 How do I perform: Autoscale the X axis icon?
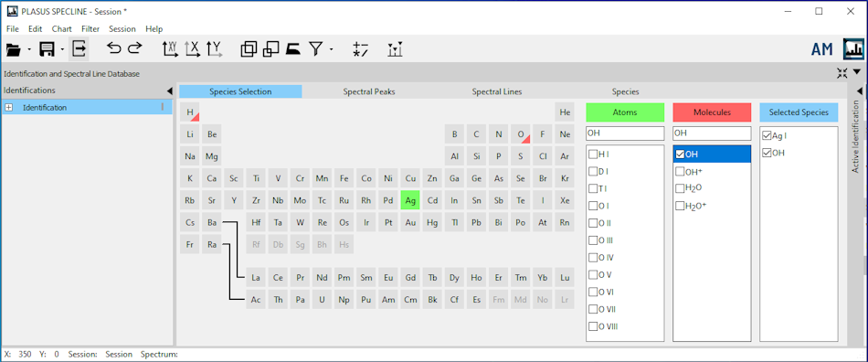[x=192, y=49]
